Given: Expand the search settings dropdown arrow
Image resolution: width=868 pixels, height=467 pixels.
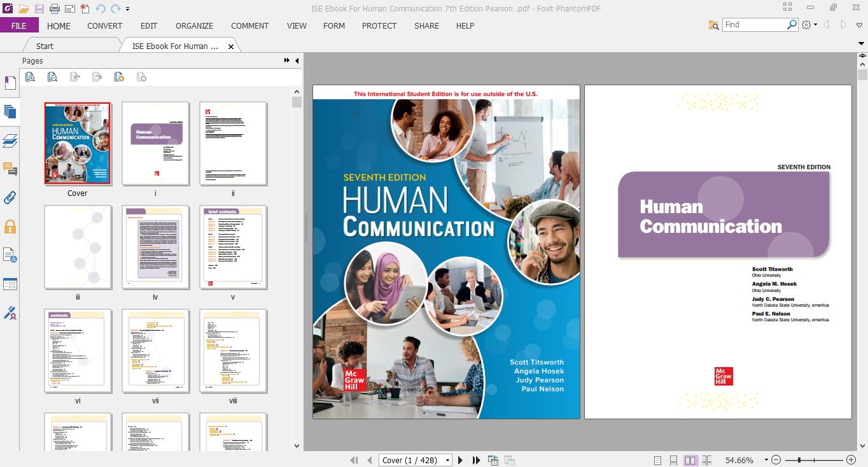Looking at the screenshot, I should [x=816, y=25].
